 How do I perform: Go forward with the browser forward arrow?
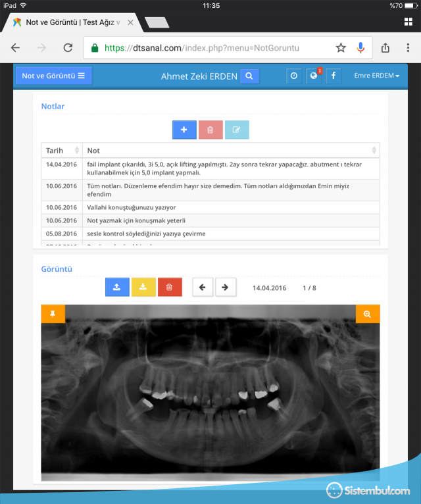coord(41,48)
